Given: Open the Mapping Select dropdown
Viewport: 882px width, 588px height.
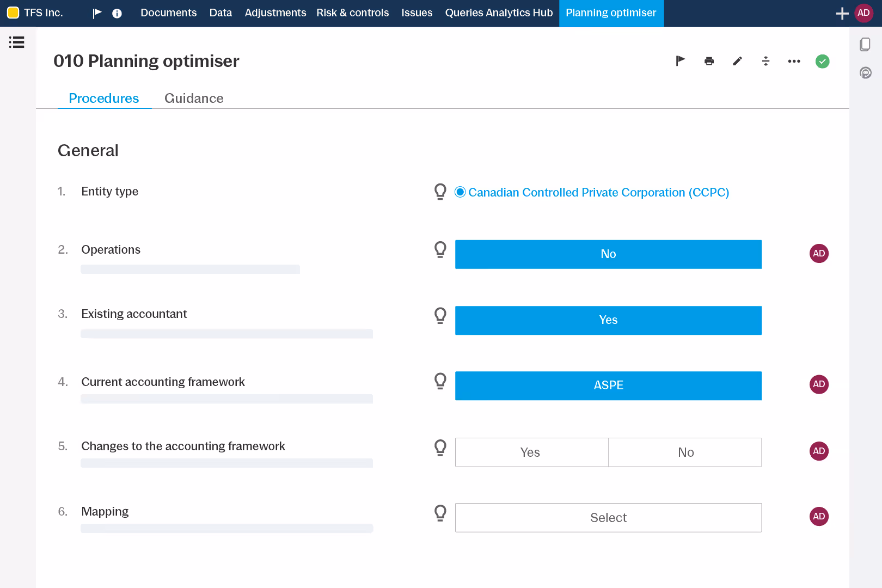Looking at the screenshot, I should 608,518.
